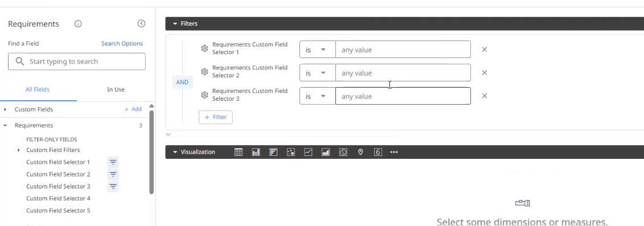
Task: Open the 'is' condition dropdown for Selector 3
Action: tap(318, 96)
